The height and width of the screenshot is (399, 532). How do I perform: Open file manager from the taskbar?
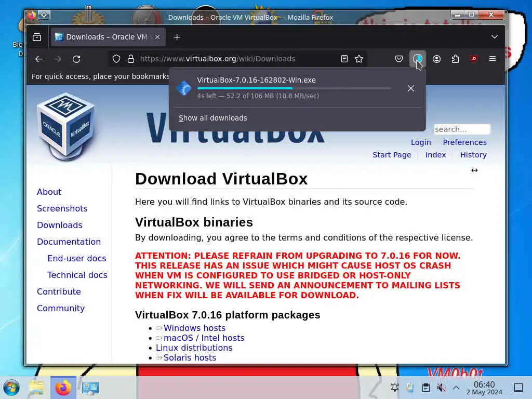click(36, 388)
